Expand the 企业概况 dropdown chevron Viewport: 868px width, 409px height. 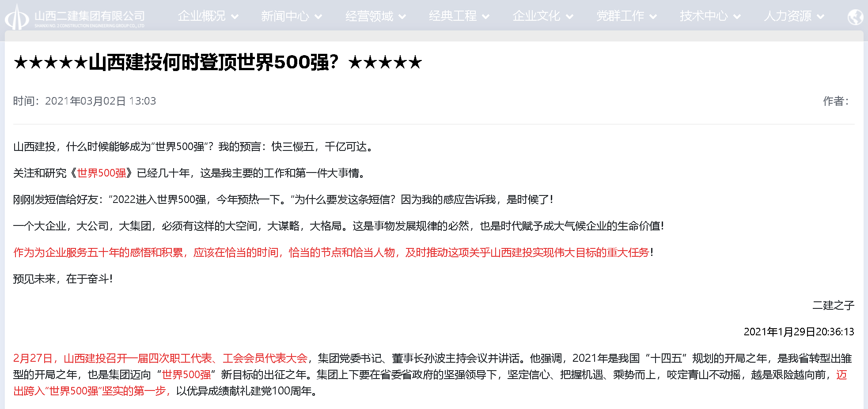235,17
